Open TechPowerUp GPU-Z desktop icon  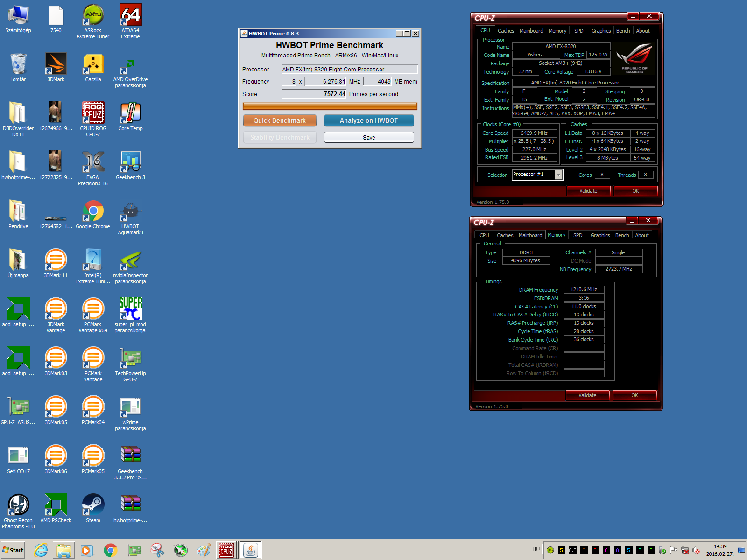pyautogui.click(x=130, y=364)
